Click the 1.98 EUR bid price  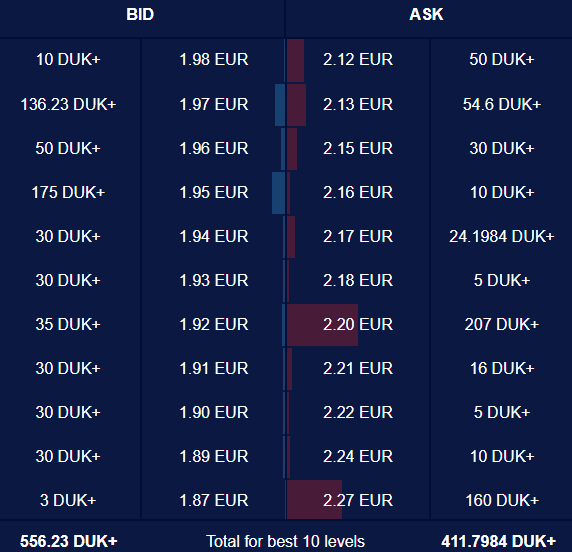[214, 59]
